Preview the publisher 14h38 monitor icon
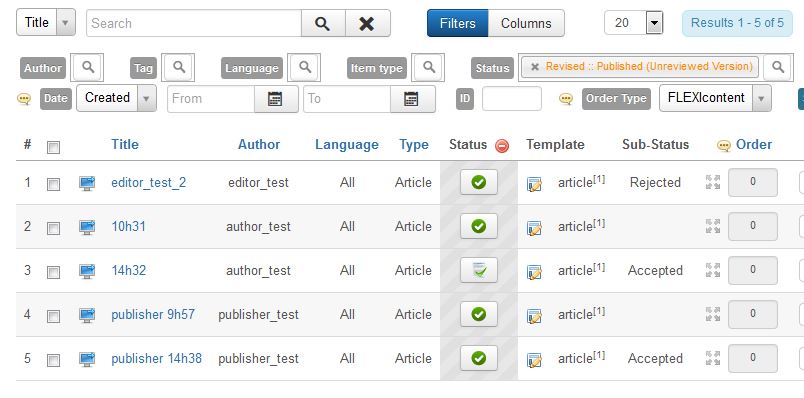 (x=87, y=359)
